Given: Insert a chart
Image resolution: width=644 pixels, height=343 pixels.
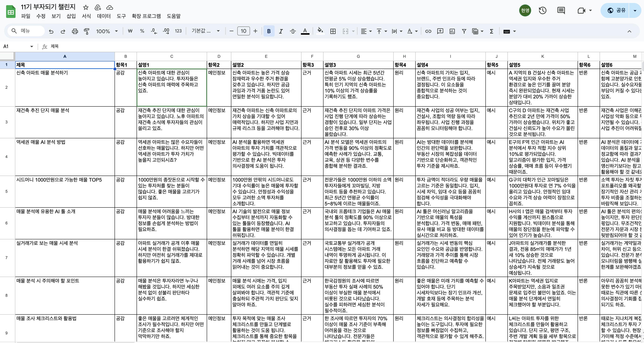Looking at the screenshot, I should click(x=452, y=31).
